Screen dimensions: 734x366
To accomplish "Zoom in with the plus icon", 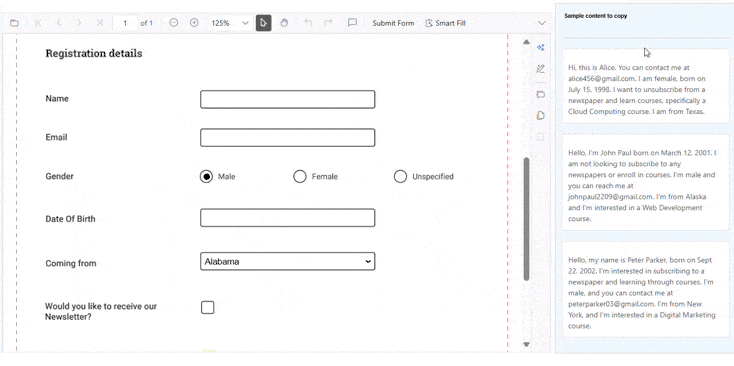I will [194, 23].
